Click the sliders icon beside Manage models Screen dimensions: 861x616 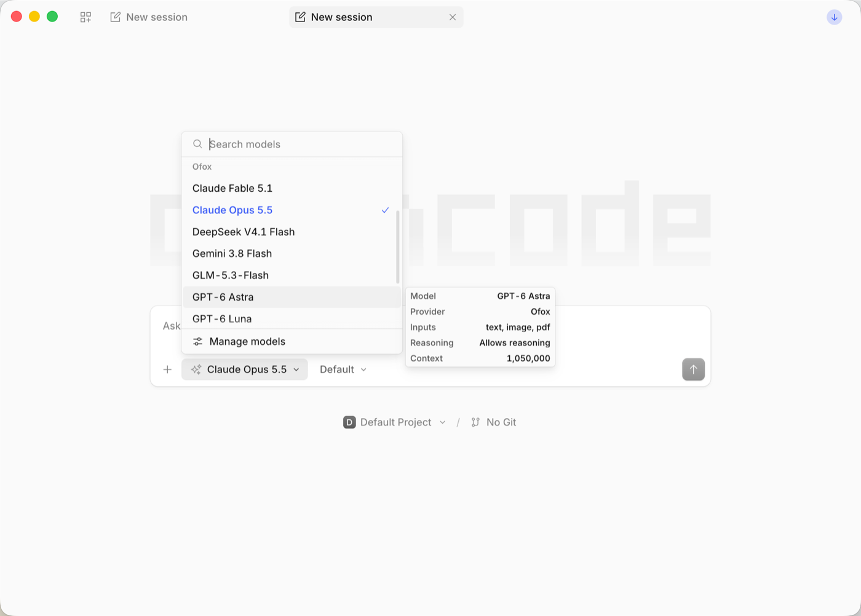pyautogui.click(x=197, y=341)
